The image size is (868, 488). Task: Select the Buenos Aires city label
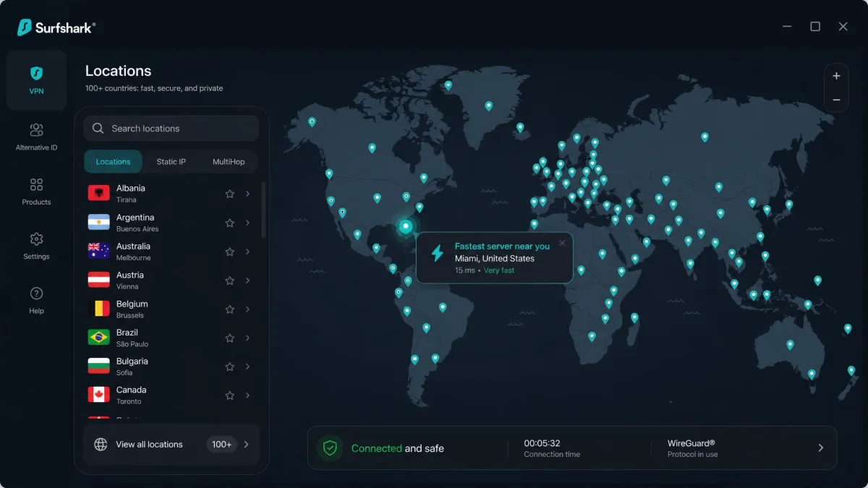coord(137,229)
